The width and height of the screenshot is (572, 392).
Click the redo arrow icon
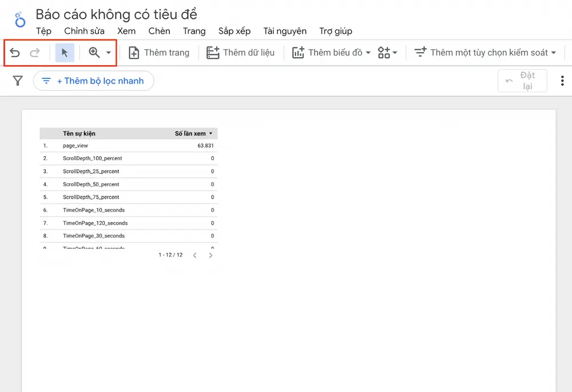(35, 53)
